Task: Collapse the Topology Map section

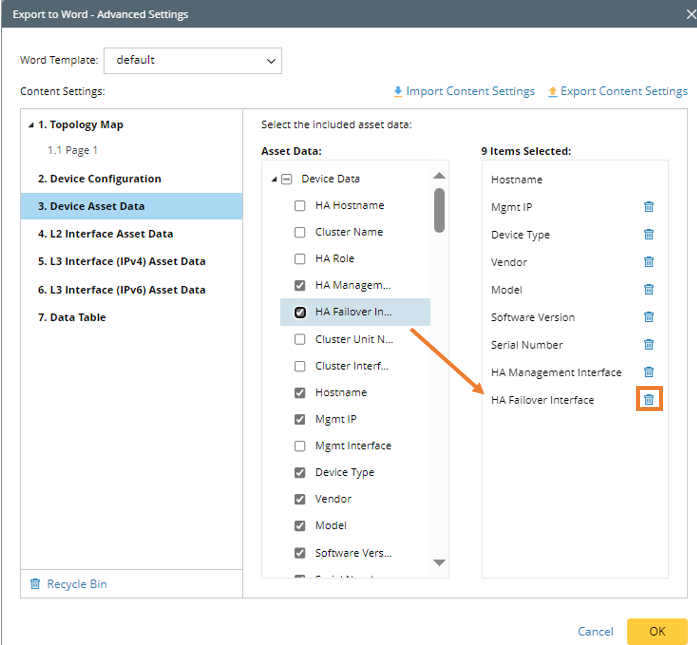Action: (30, 126)
